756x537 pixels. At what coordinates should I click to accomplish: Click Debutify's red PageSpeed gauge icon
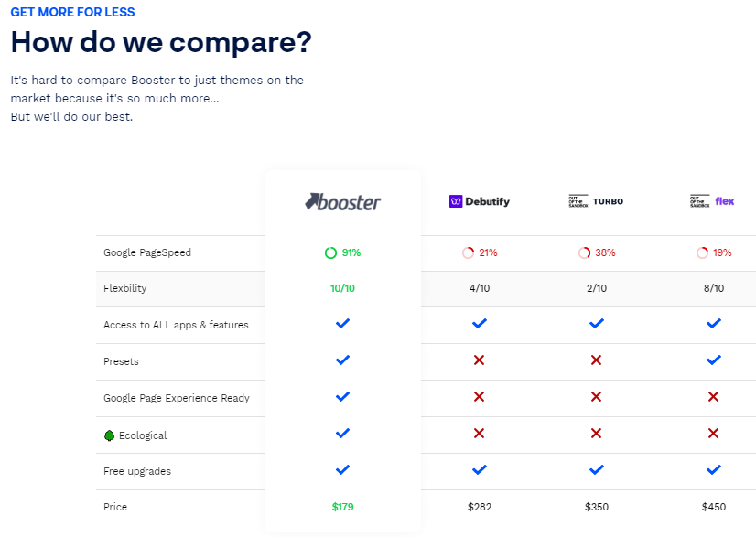(x=468, y=252)
